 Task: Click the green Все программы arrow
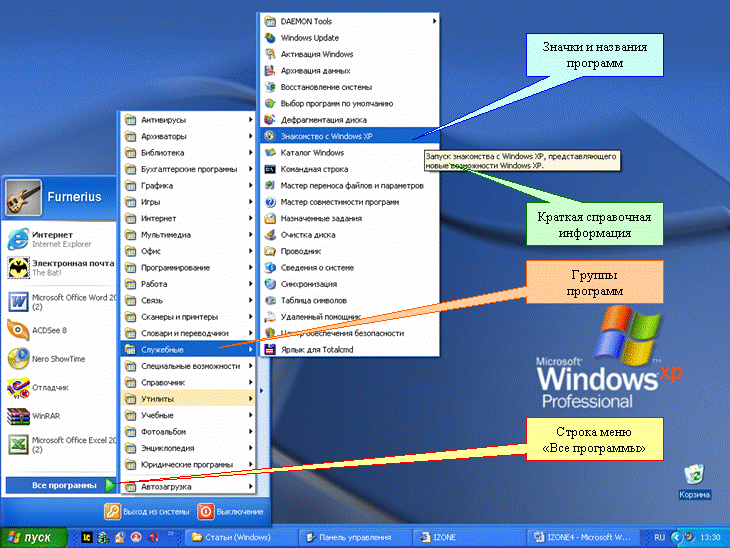click(x=110, y=485)
